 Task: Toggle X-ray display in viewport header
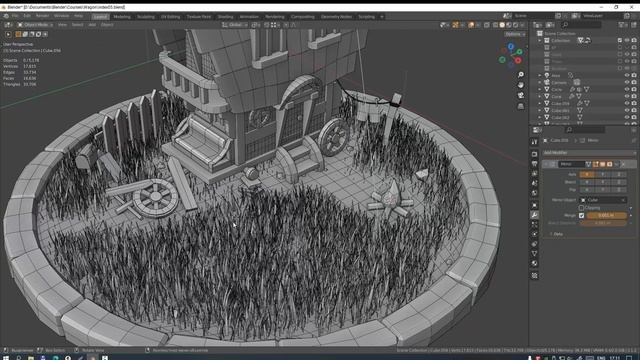[x=487, y=25]
